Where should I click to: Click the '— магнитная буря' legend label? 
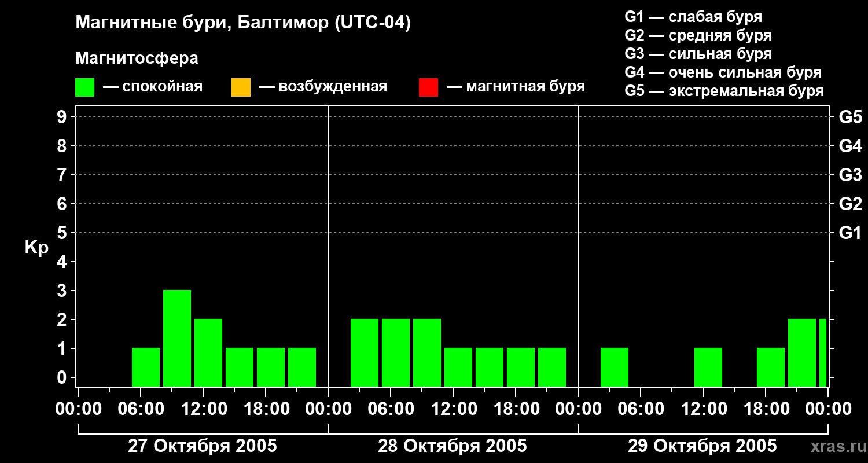tap(516, 87)
